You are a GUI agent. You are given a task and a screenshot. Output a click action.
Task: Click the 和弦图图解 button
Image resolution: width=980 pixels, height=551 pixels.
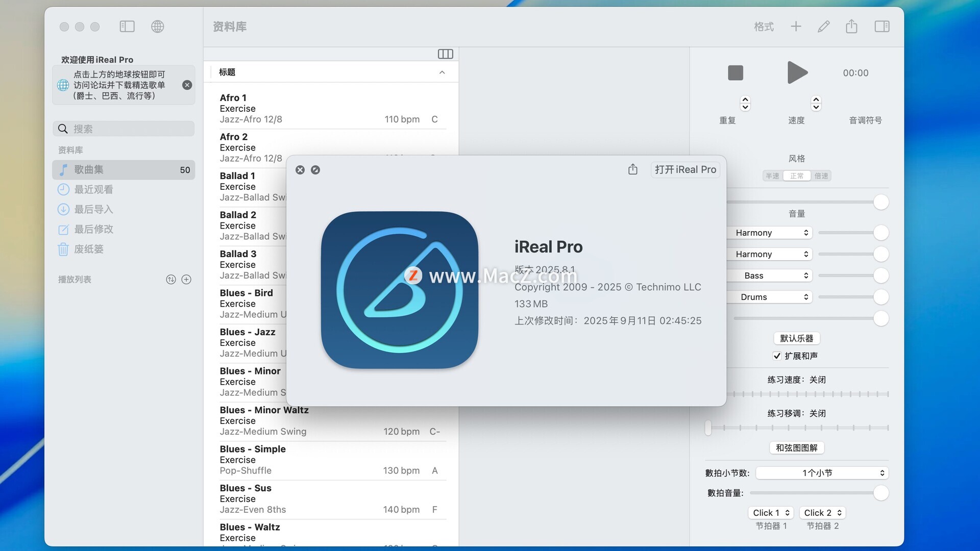tap(797, 448)
